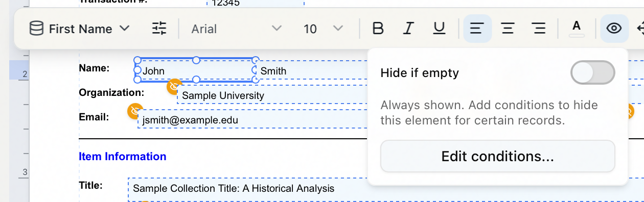Viewport: 644px width, 202px height.
Task: Click the hidden-condition badge on Organization field
Action: coord(174,87)
